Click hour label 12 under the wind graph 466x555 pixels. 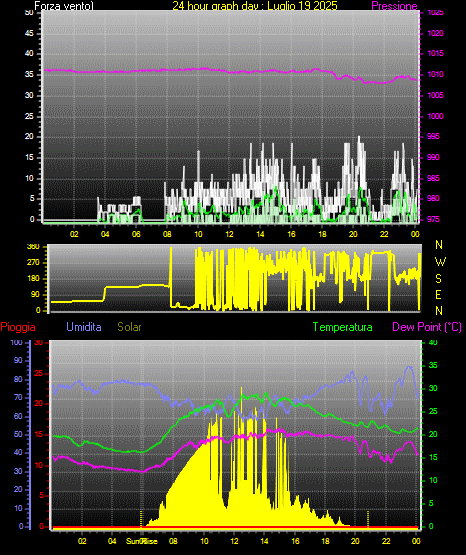(x=229, y=234)
